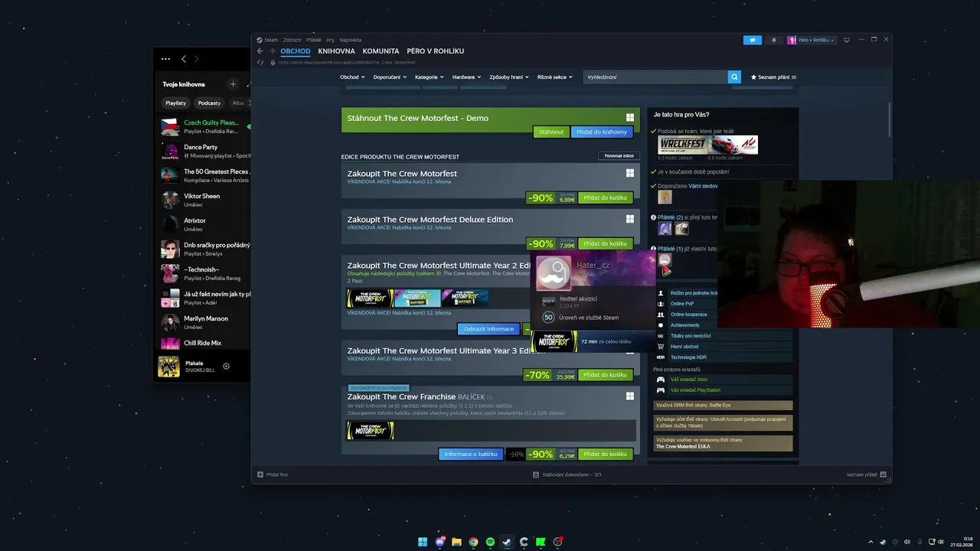Type in the Vyhledávání search field

(655, 77)
